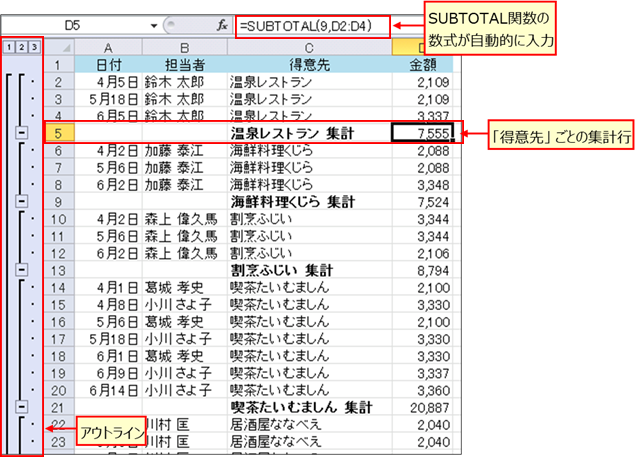Click 居酒屋ななべえ in row 22

(x=309, y=424)
